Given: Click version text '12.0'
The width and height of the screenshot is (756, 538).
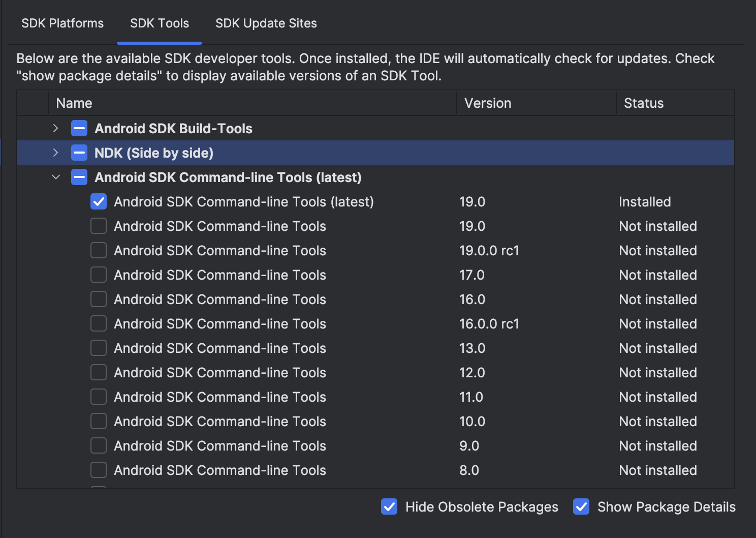Looking at the screenshot, I should coord(472,373).
